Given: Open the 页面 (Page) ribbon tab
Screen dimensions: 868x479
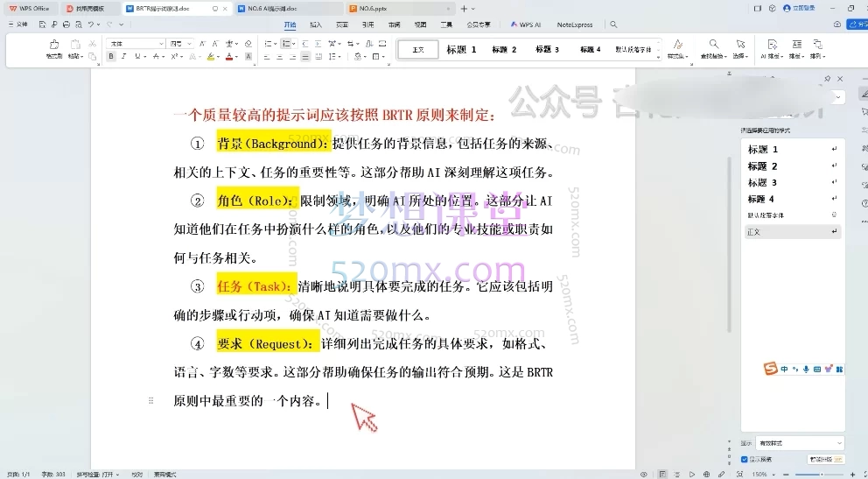Looking at the screenshot, I should click(342, 25).
